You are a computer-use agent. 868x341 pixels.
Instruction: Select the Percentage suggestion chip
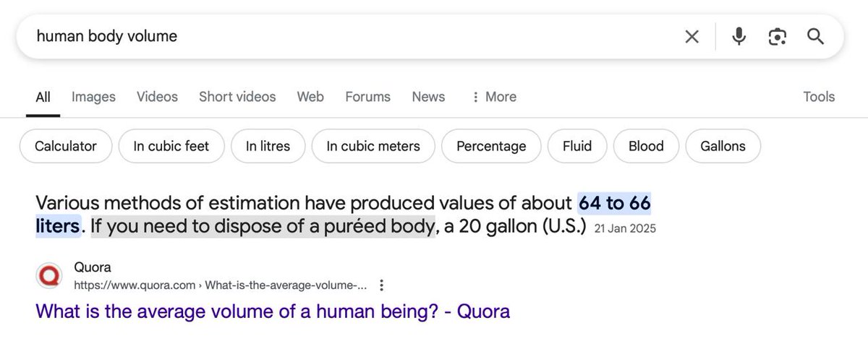click(491, 146)
